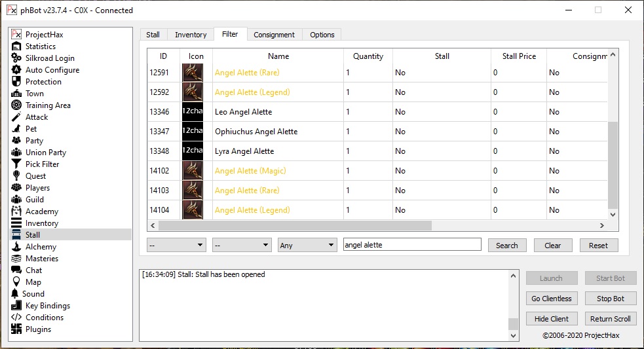Expand the second filter dropdown
Image resolution: width=644 pixels, height=349 pixels.
click(x=242, y=246)
